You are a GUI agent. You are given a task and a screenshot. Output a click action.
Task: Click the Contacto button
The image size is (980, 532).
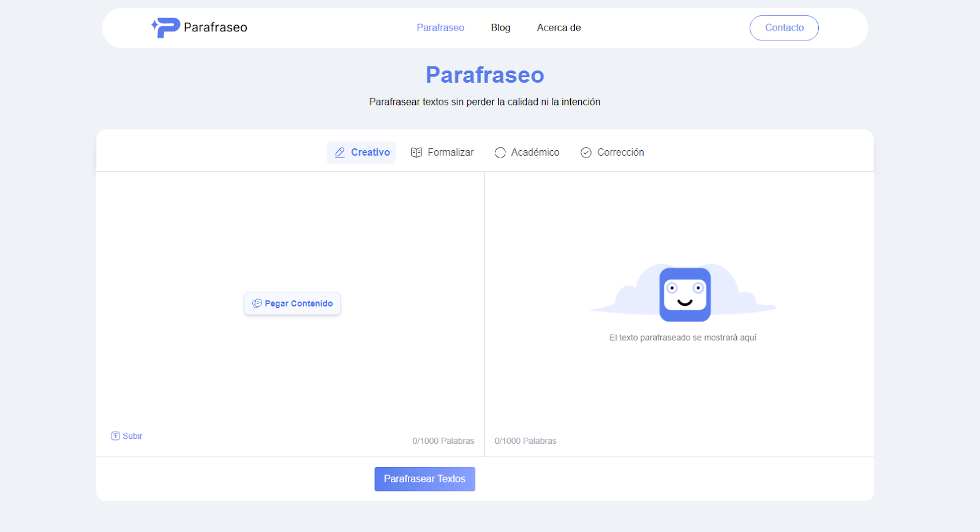click(x=784, y=28)
